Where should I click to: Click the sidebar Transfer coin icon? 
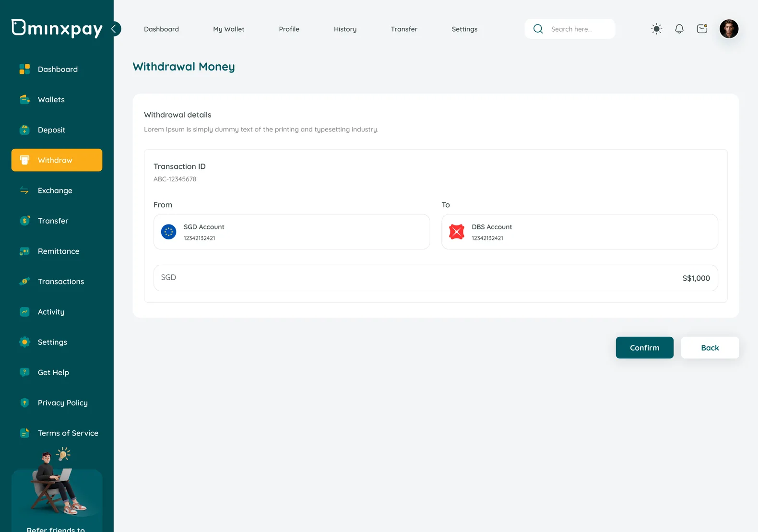click(24, 221)
